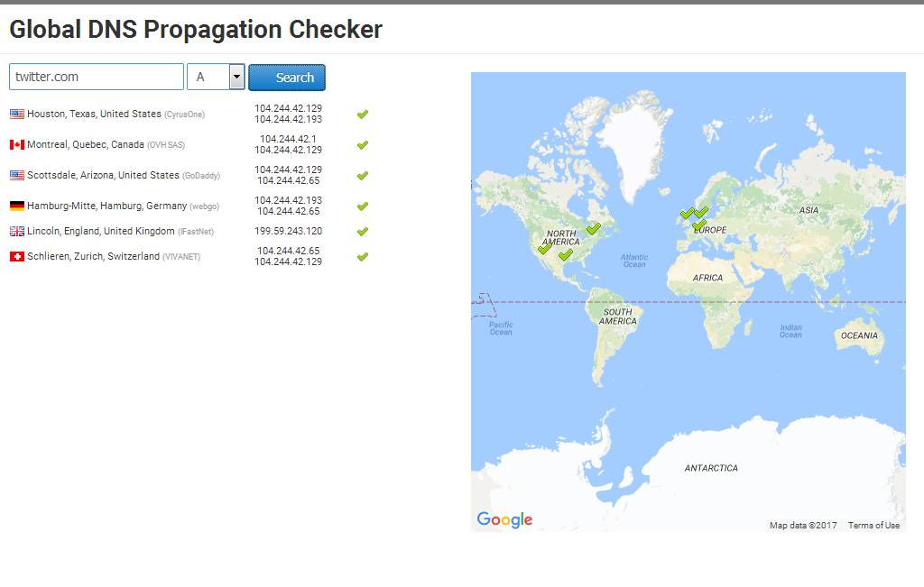The width and height of the screenshot is (924, 587).
Task: Click the "Lincoln, England, United Kingdom" location text
Action: pyautogui.click(x=101, y=231)
